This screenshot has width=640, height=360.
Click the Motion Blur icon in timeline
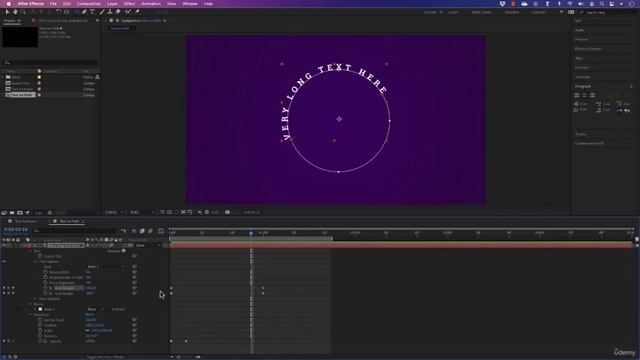point(150,231)
